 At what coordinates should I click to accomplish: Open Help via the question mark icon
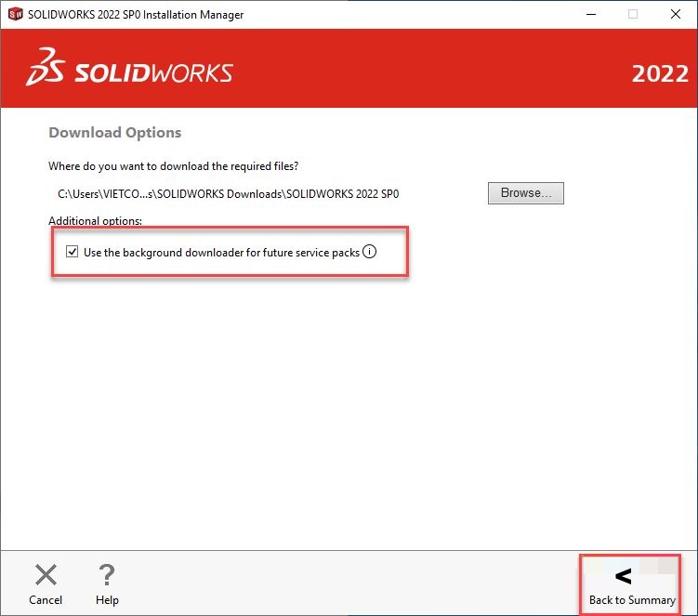(x=107, y=574)
